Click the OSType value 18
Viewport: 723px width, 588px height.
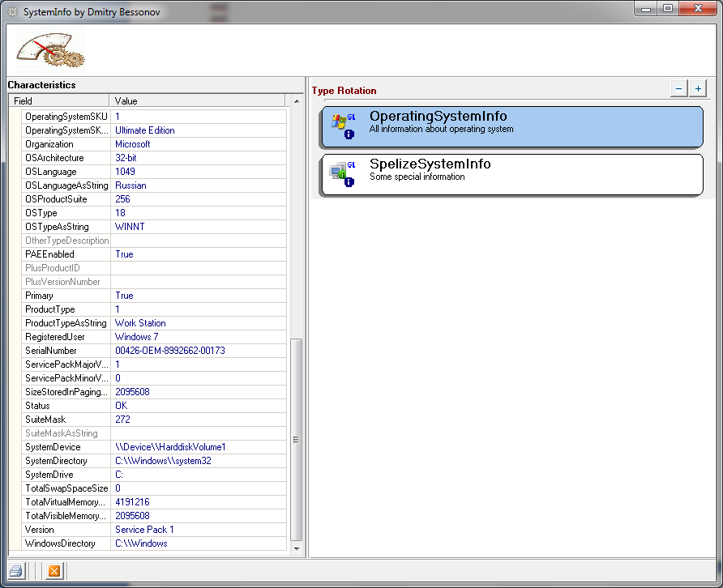(x=120, y=213)
